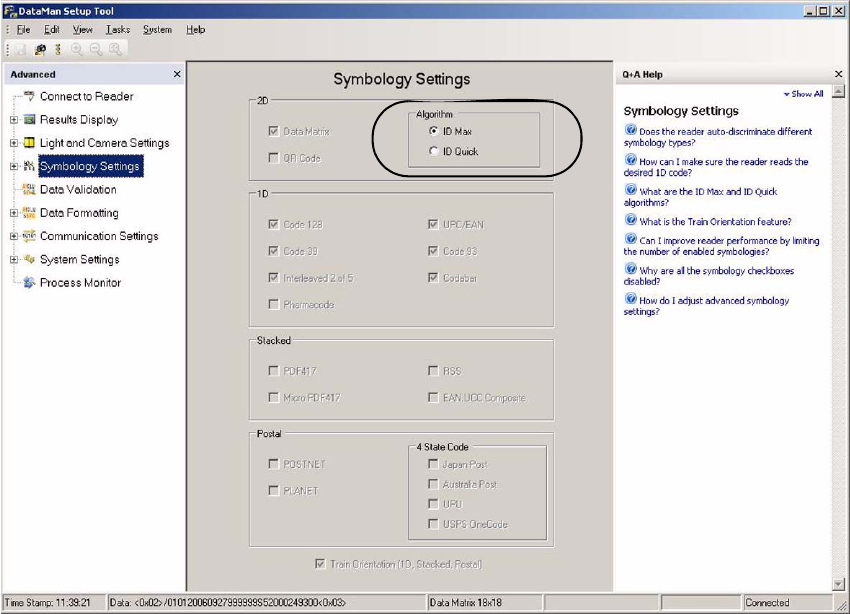Click the Data Validation tree icon
This screenshot has width=850, height=614.
pyautogui.click(x=29, y=190)
